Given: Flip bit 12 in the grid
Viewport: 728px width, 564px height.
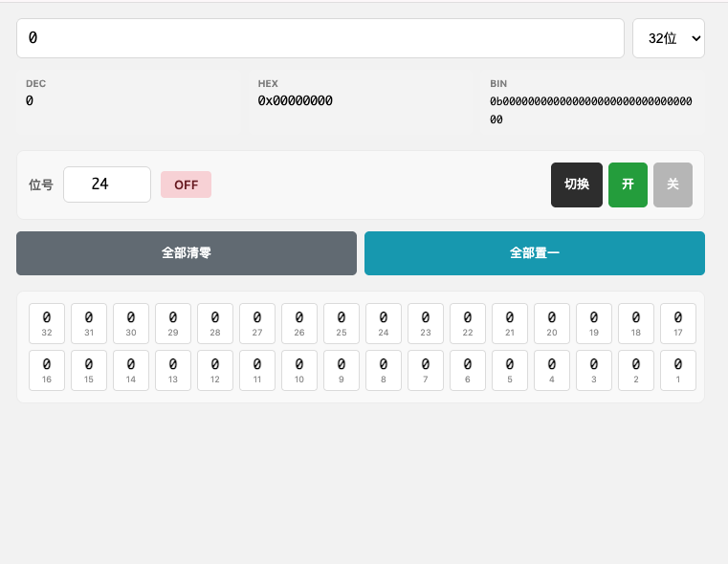Looking at the screenshot, I should pos(215,370).
